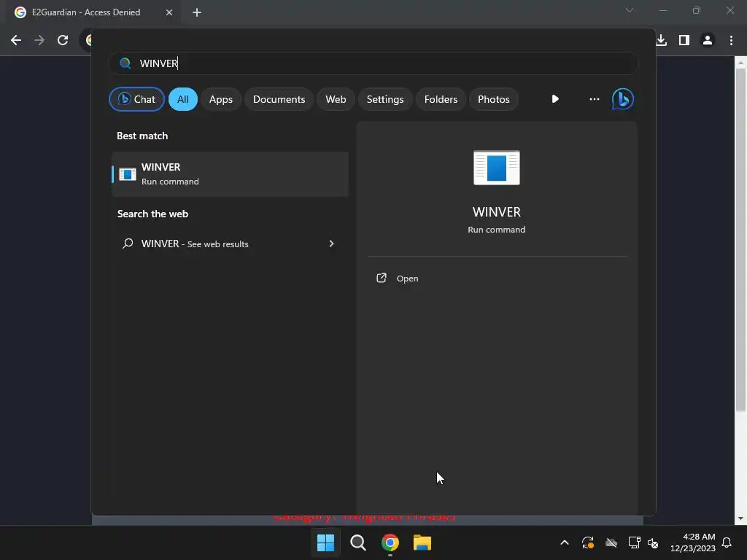Screen dimensions: 747x560
Task: Open File Explorer from taskbar
Action: (x=422, y=542)
